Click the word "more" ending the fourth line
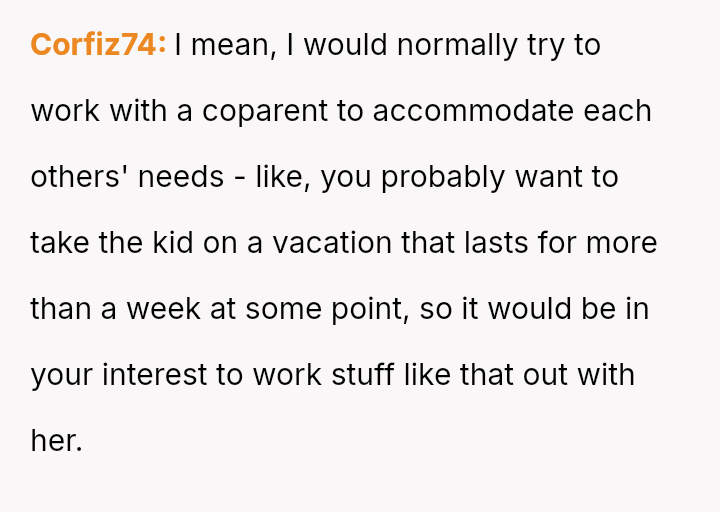Viewport: 720px width, 512px height. click(622, 243)
